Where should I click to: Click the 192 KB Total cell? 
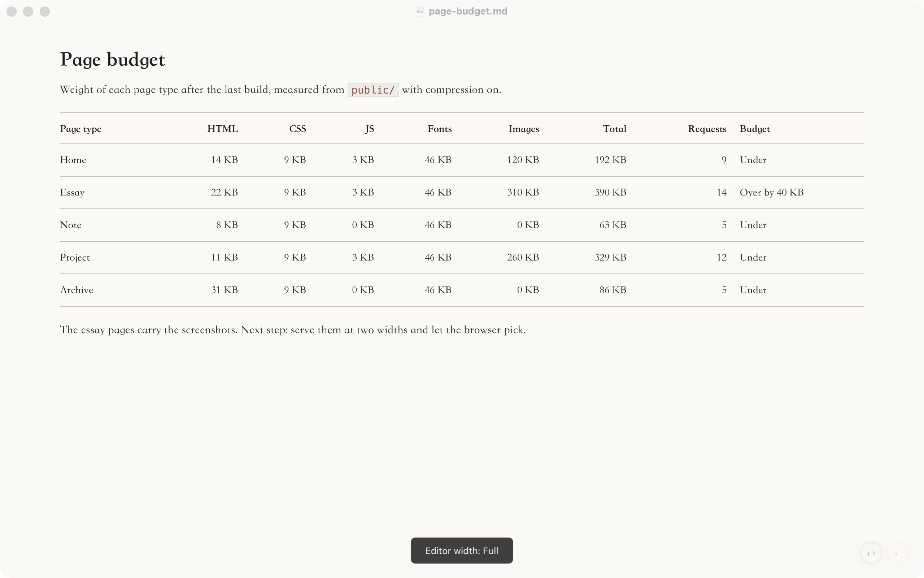pos(610,160)
